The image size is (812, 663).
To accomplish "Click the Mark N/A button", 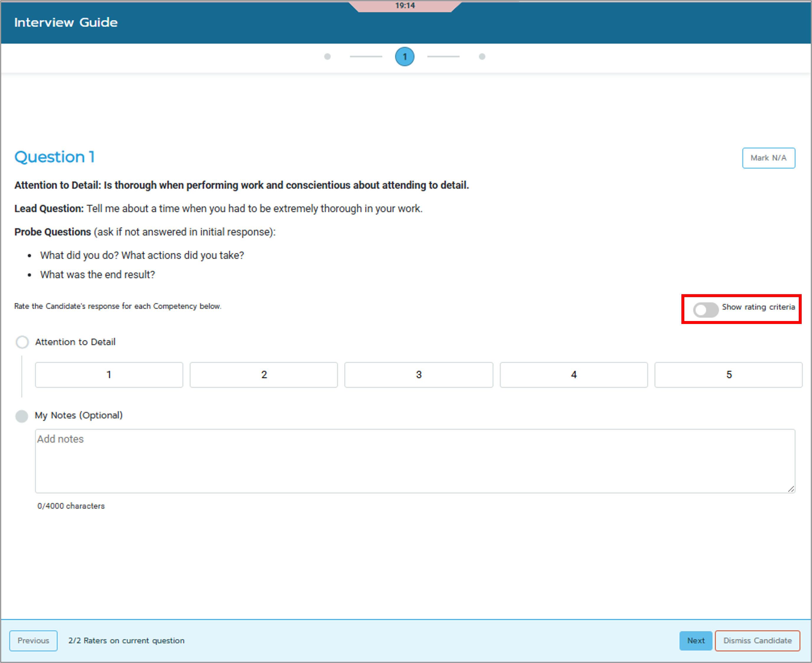I will (768, 158).
